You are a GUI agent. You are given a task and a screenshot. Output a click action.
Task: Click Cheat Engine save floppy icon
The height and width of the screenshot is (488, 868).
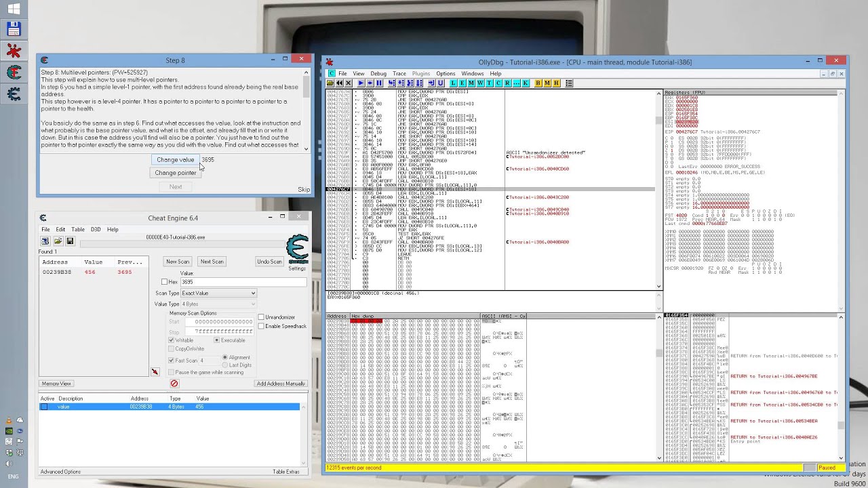point(69,241)
